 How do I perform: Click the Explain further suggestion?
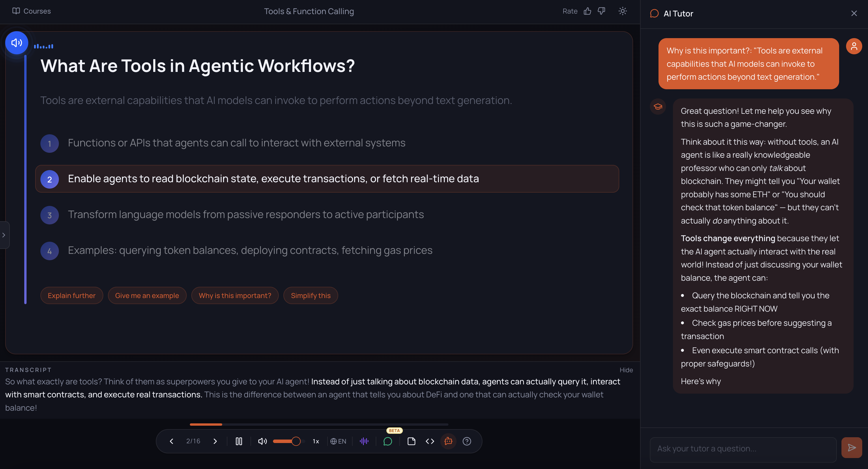tap(72, 295)
